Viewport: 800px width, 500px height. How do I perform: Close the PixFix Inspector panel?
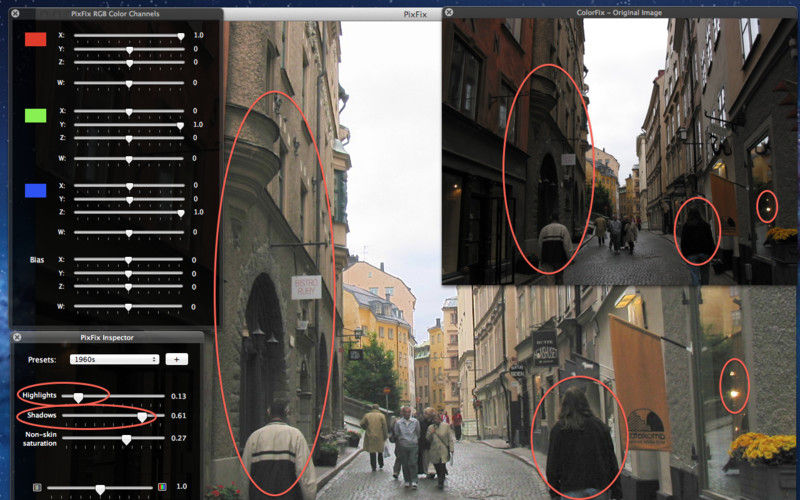pyautogui.click(x=17, y=337)
